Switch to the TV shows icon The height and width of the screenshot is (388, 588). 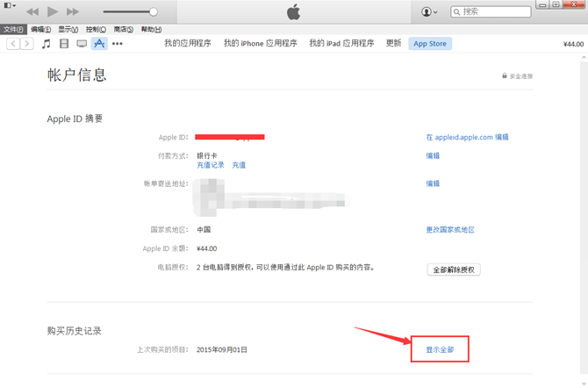point(82,44)
